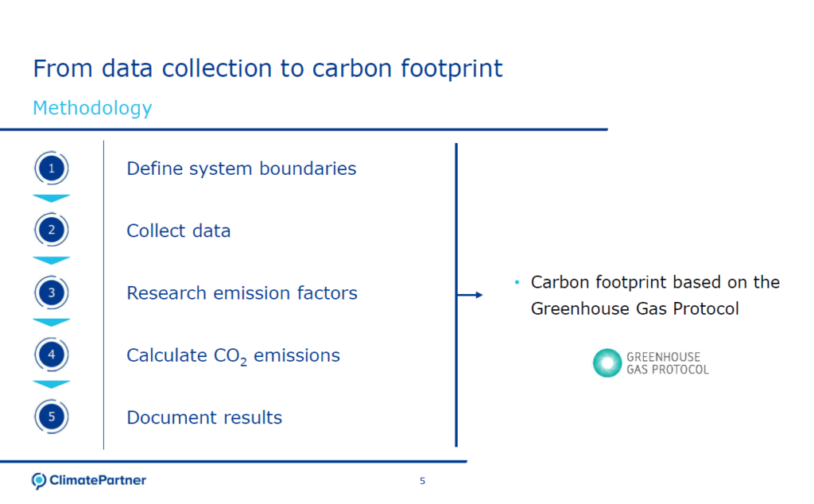This screenshot has width=814, height=504.
Task: Select the step 4 numbered circle
Action: 52,355
